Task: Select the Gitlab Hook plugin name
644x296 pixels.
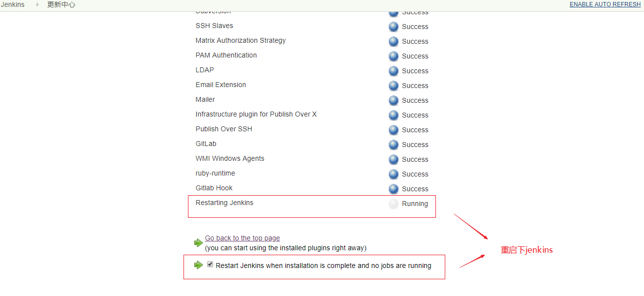Action: pyautogui.click(x=214, y=188)
